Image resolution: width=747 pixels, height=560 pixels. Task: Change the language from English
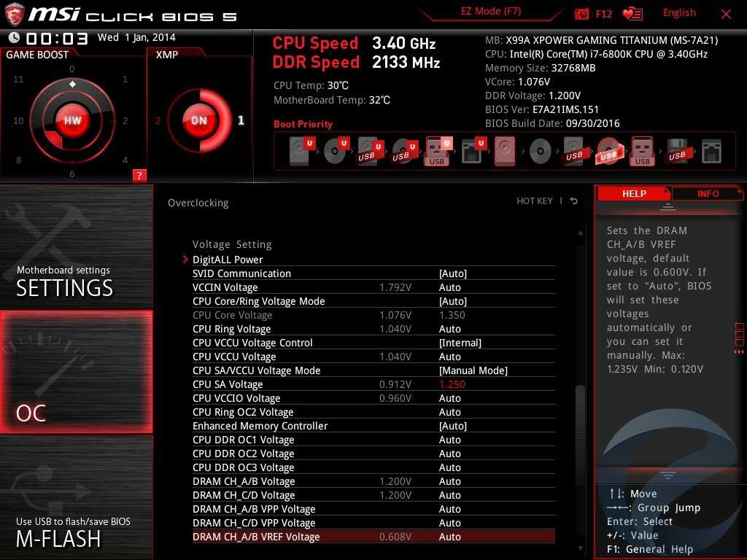[x=678, y=12]
